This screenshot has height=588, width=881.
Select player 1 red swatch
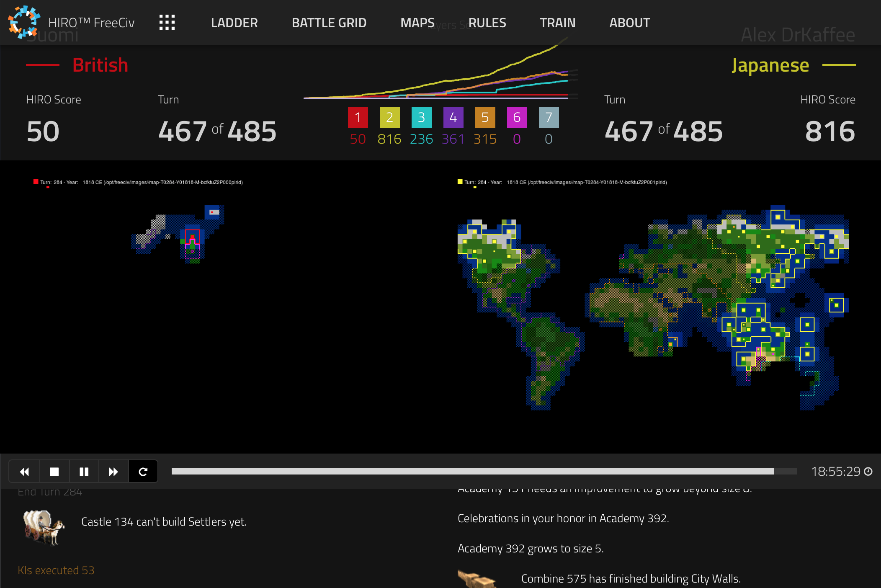point(358,117)
